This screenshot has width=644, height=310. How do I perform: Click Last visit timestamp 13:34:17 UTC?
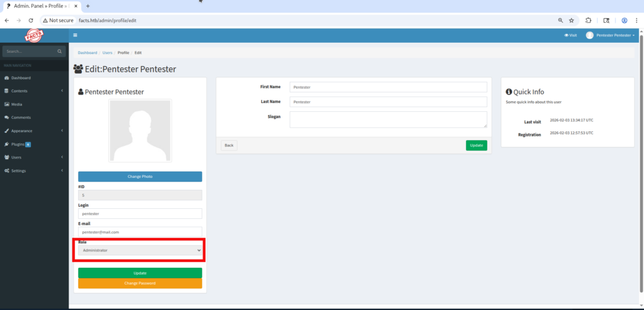(x=571, y=120)
